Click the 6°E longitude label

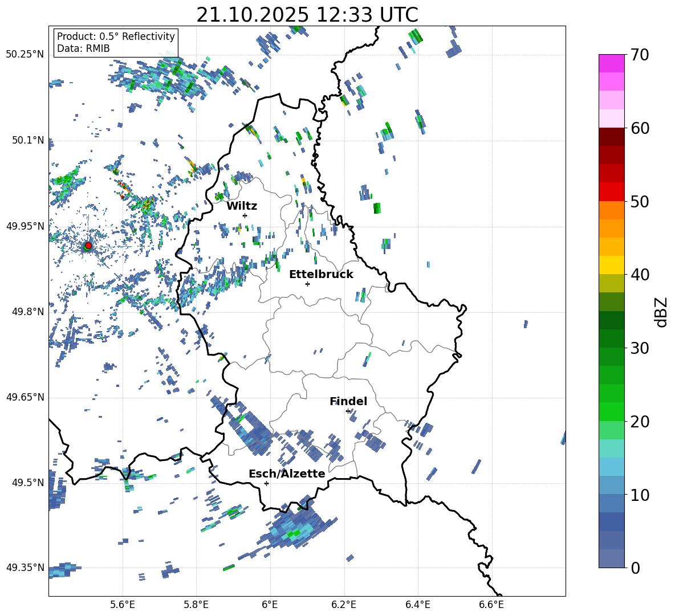(x=270, y=605)
